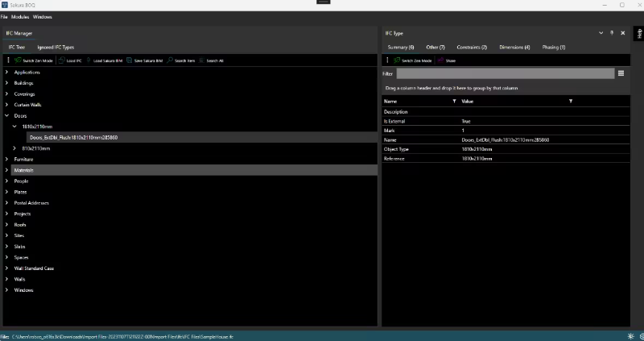
Task: Expand the Furniture tree node
Action: [x=7, y=160]
